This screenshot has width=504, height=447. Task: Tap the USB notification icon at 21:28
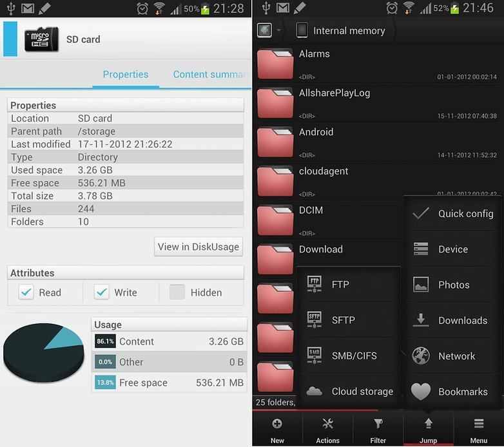pos(11,8)
